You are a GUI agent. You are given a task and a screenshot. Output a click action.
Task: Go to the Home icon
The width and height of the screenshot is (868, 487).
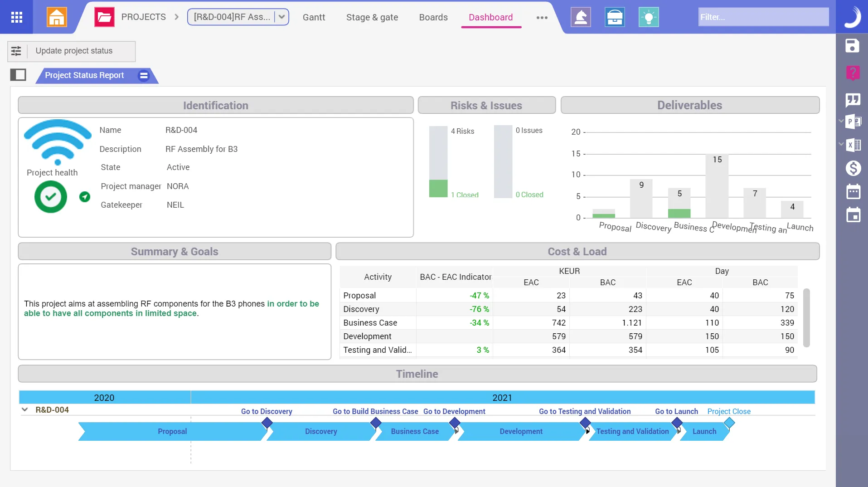coord(57,17)
